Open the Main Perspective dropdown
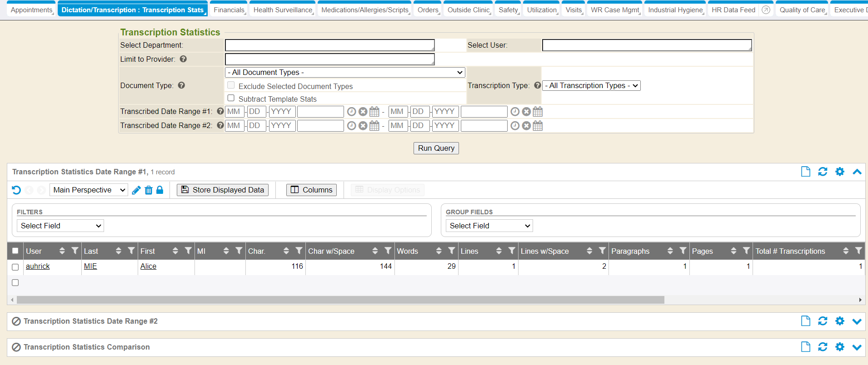The height and width of the screenshot is (365, 868). click(x=89, y=190)
